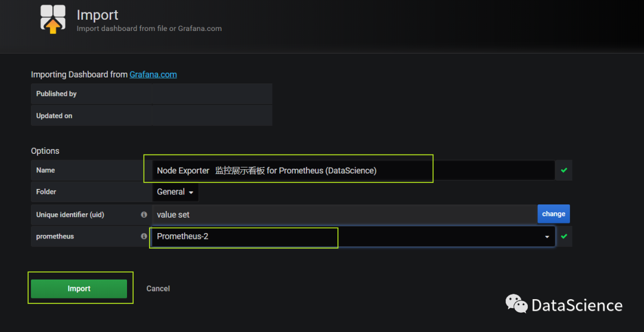Click the green checkmark next to Name field
The image size is (644, 332).
pyautogui.click(x=563, y=170)
